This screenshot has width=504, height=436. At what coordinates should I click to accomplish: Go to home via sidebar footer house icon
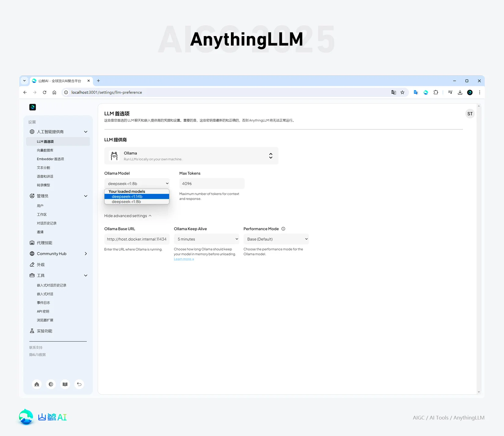click(x=37, y=384)
